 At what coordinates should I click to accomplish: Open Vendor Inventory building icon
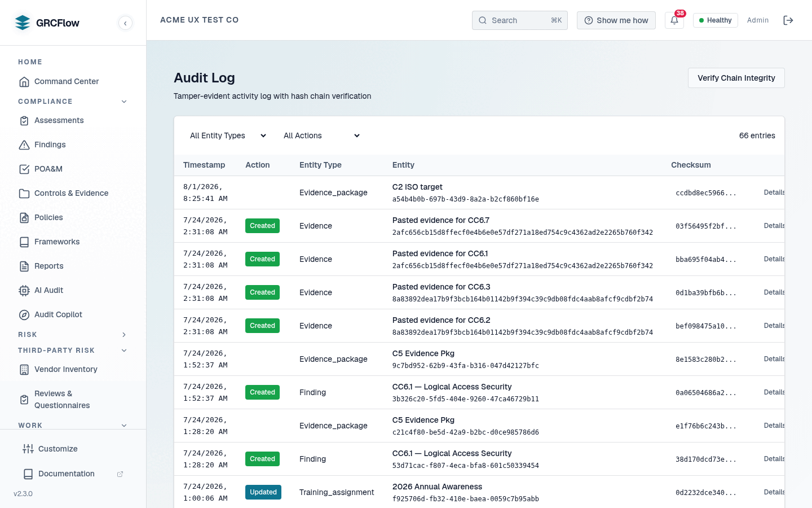click(24, 369)
